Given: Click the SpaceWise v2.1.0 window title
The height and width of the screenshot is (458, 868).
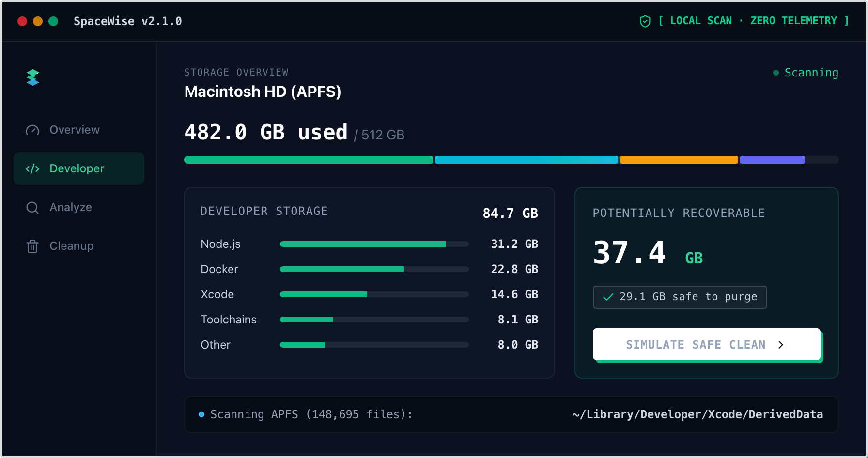Looking at the screenshot, I should tap(128, 21).
